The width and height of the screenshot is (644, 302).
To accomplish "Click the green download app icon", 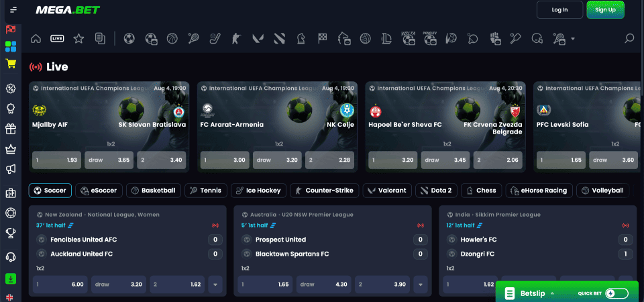I will tap(11, 279).
